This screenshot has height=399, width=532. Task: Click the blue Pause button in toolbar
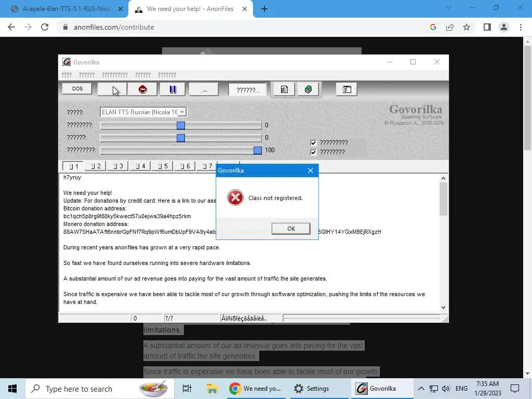coord(172,89)
